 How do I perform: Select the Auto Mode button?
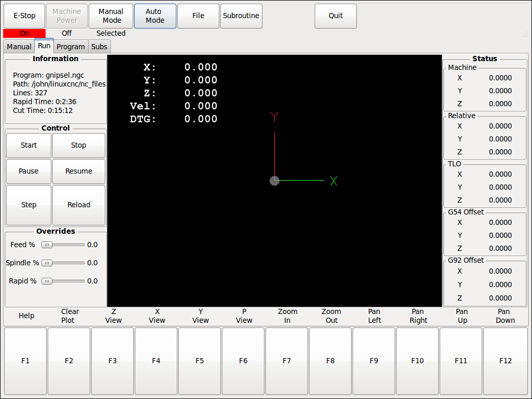click(155, 16)
